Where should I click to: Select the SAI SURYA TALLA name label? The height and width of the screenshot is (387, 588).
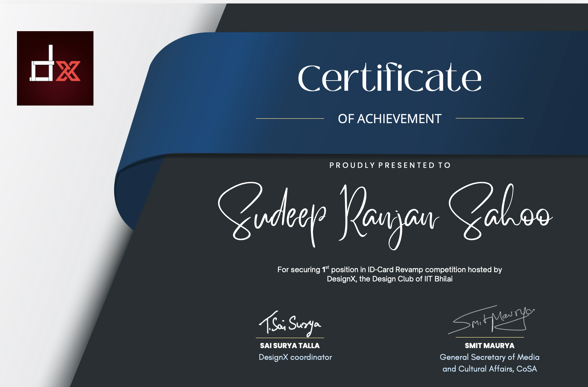coord(290,346)
